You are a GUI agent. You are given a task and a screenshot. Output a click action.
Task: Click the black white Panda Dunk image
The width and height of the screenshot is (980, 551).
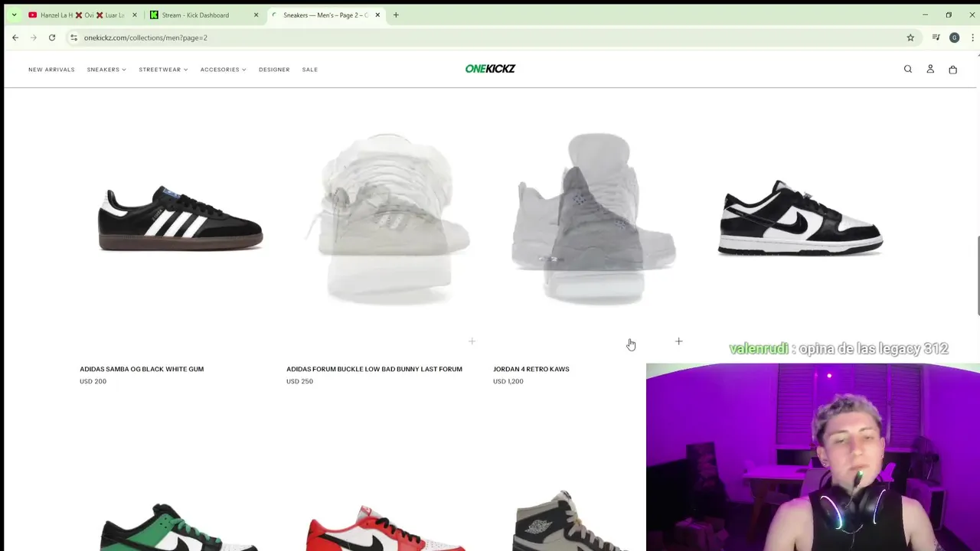coord(801,218)
